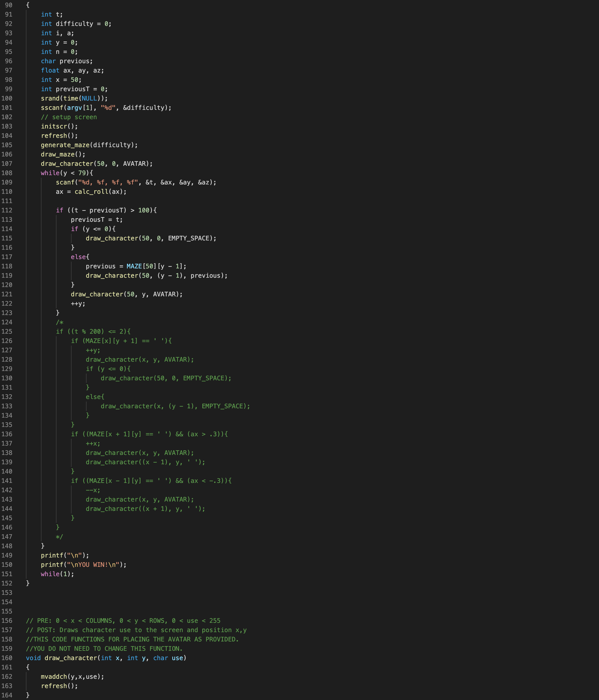Click 'generate_maze(difficulty);' call

coord(89,145)
